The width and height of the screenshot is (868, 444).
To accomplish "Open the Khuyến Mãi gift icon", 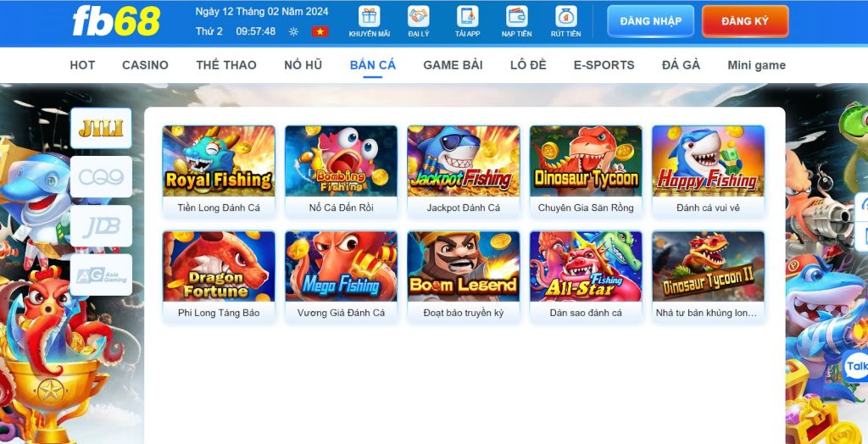I will tap(370, 17).
